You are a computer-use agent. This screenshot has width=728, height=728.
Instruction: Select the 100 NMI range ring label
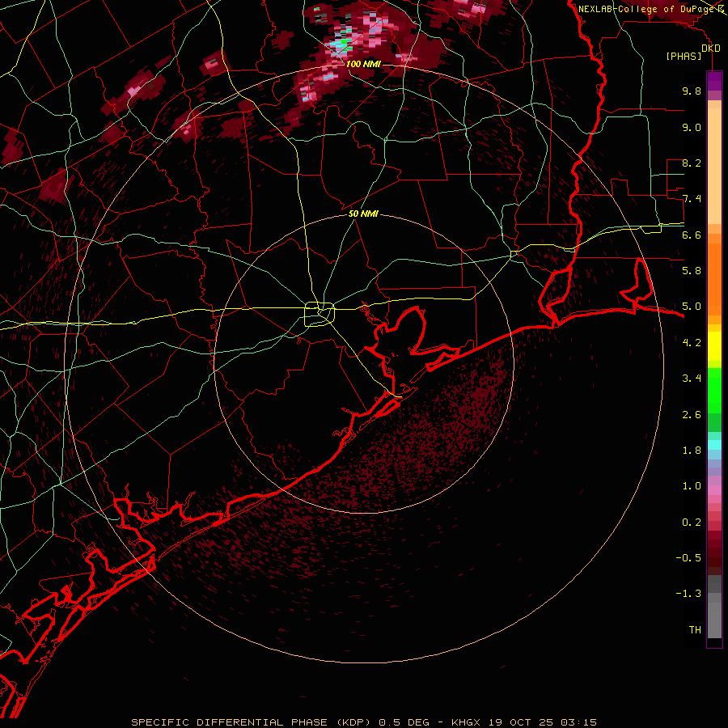(x=362, y=64)
